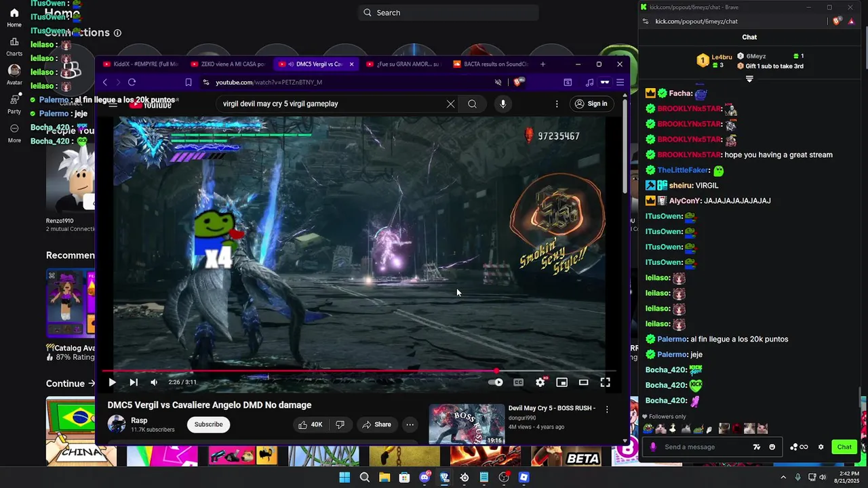Open Party in the Roblox sidebar
Image resolution: width=868 pixels, height=488 pixels.
(x=14, y=104)
